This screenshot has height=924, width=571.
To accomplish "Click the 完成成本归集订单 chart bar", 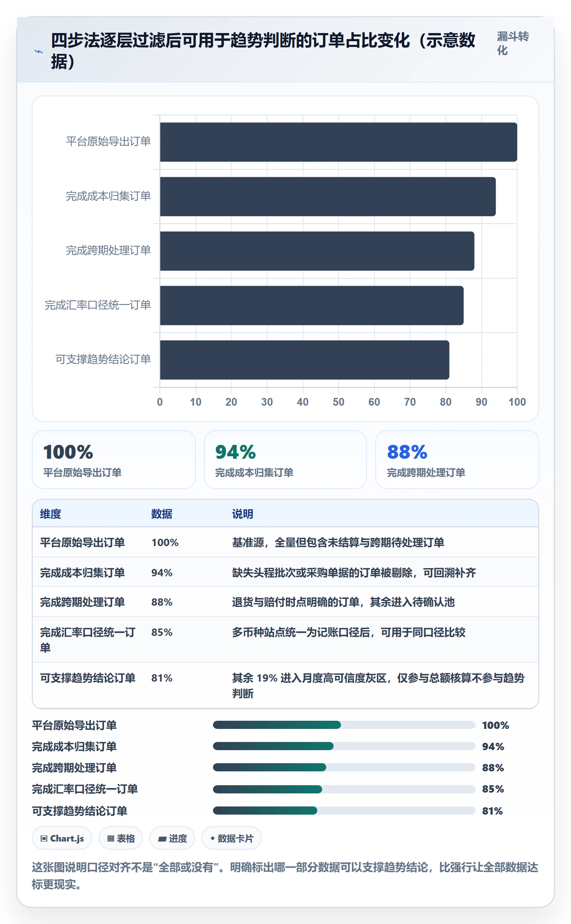I will coord(328,196).
